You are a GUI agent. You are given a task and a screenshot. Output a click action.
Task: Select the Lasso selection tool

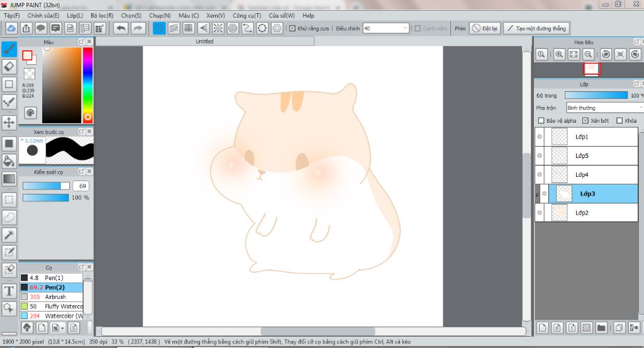(9, 217)
